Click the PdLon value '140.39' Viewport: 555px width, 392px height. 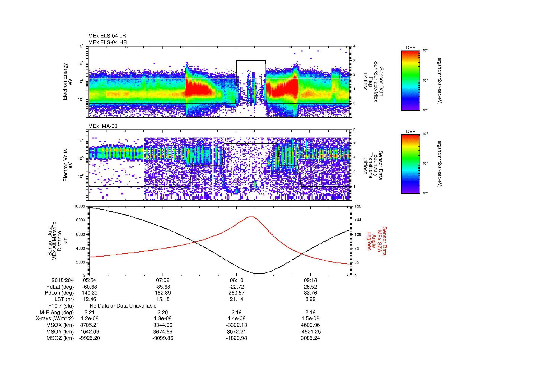[x=90, y=293]
